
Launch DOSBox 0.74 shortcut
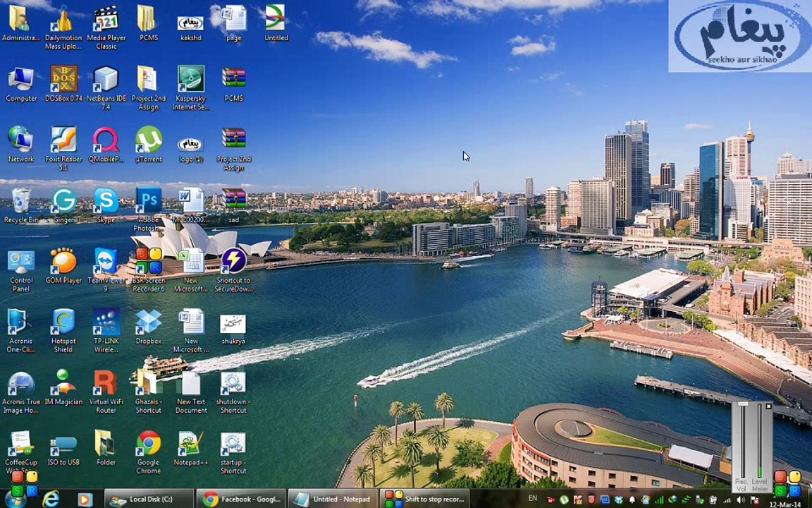tap(63, 84)
